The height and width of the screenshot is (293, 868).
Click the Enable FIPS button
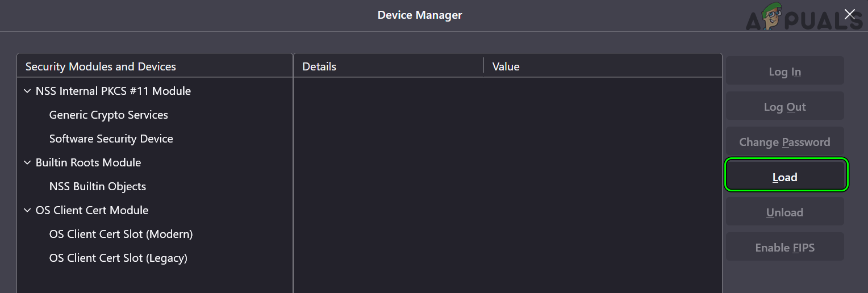785,248
